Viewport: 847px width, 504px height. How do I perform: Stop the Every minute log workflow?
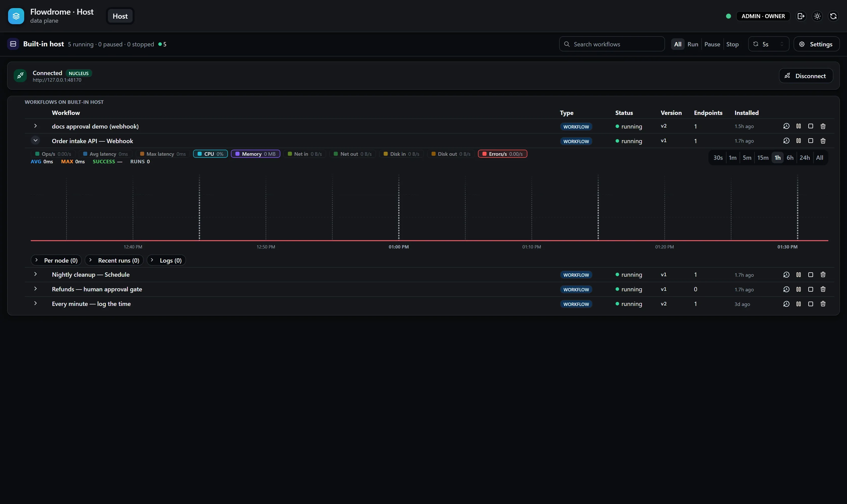coord(811,304)
